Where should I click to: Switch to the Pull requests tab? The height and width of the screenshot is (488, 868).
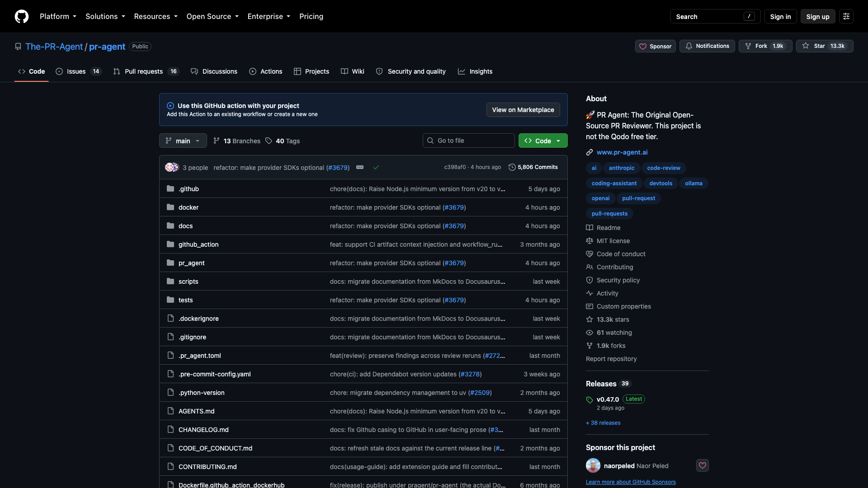coord(146,71)
